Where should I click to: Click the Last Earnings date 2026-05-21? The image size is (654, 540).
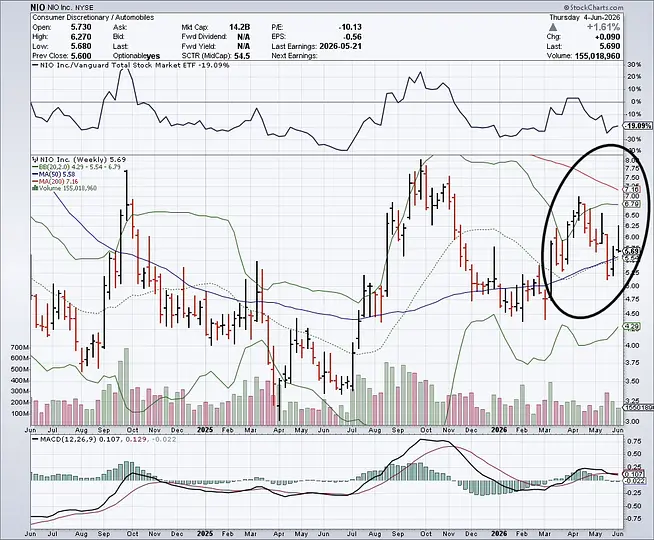click(x=341, y=46)
